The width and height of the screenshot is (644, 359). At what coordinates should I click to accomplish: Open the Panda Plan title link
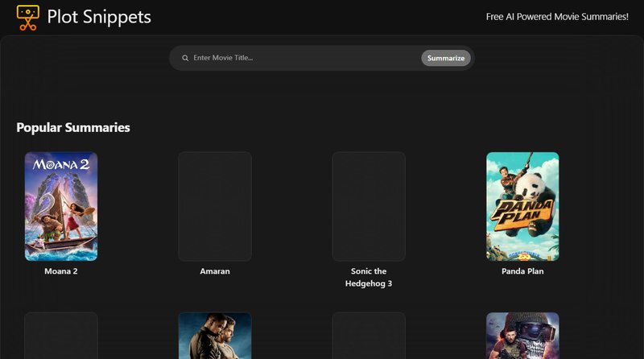click(522, 271)
